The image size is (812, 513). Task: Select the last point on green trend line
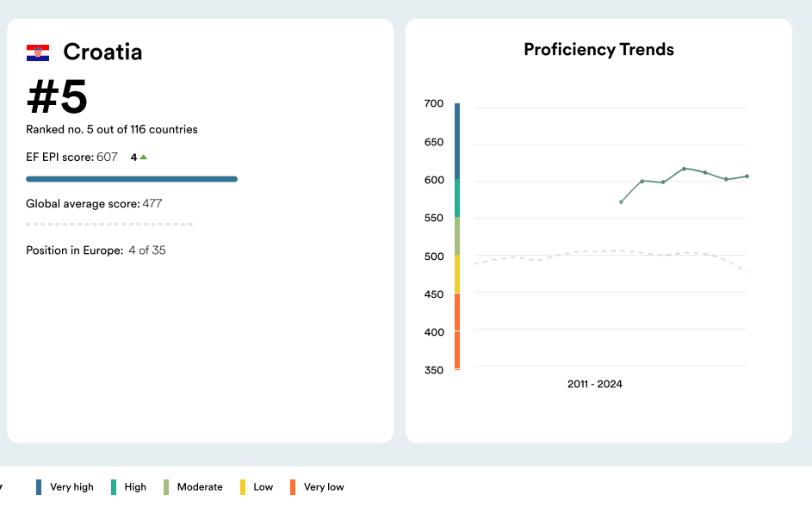click(747, 176)
